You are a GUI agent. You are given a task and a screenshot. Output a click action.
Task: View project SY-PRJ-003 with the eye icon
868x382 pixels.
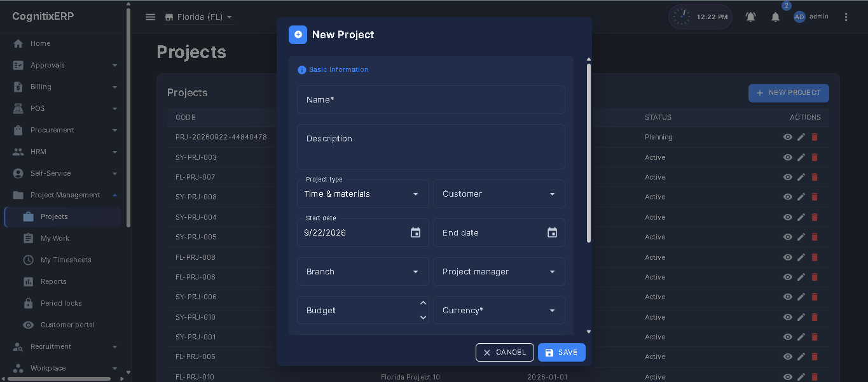click(788, 157)
